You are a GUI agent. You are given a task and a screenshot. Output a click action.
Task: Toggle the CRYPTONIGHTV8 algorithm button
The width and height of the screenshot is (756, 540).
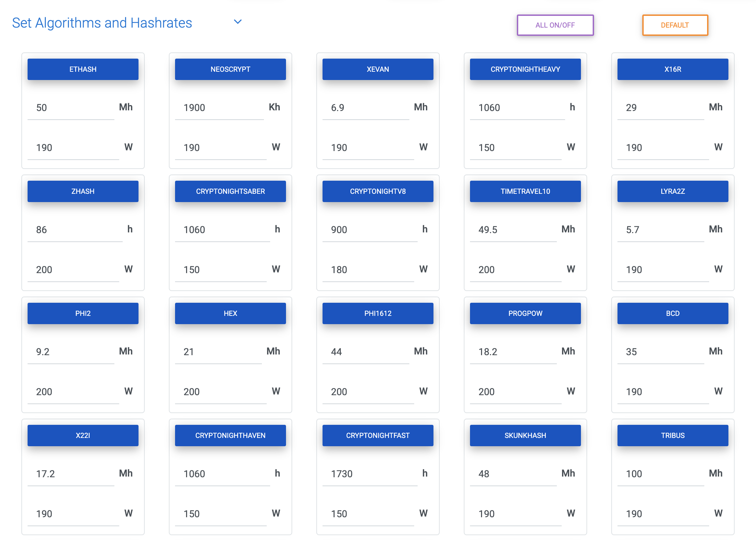378,191
